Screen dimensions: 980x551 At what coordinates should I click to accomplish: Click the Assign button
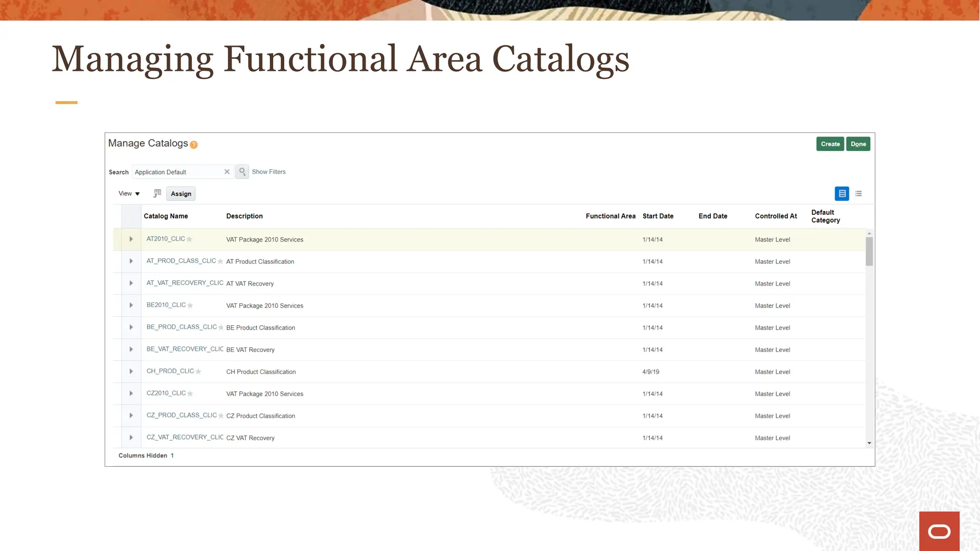pyautogui.click(x=181, y=194)
